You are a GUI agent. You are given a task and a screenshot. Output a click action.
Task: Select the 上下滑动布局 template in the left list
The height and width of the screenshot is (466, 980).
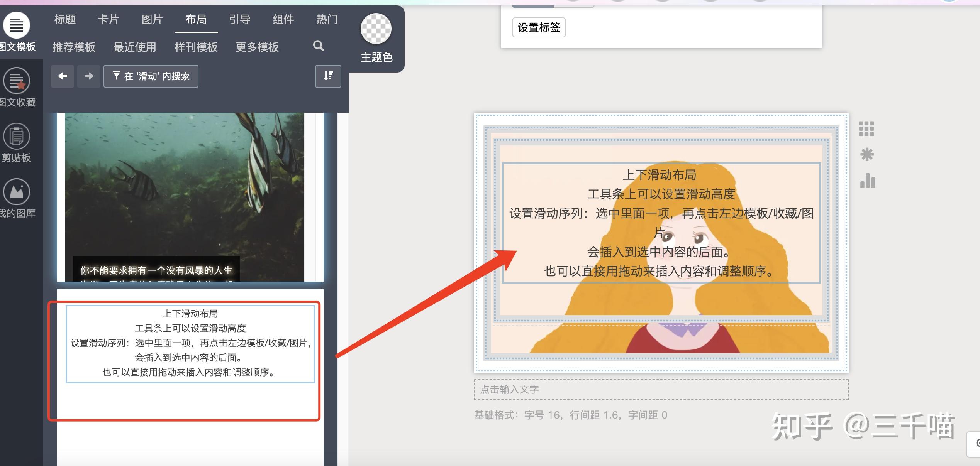click(x=190, y=344)
